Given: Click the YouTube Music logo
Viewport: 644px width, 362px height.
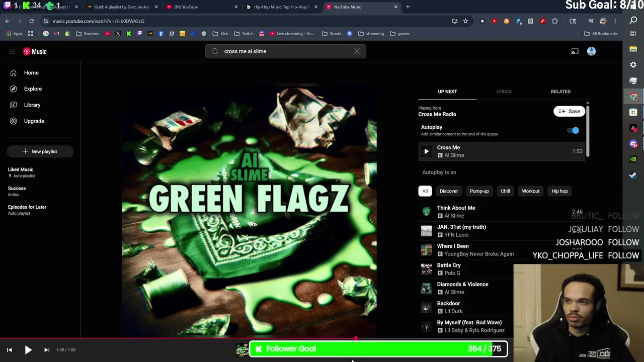Looking at the screenshot, I should tap(35, 51).
